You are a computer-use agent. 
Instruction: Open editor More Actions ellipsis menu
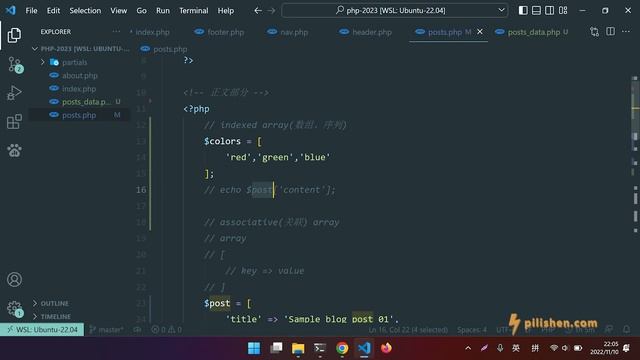pos(626,31)
